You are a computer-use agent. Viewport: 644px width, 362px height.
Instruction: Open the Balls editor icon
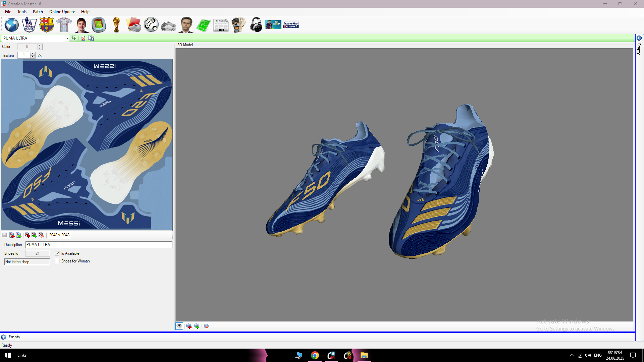coord(151,25)
